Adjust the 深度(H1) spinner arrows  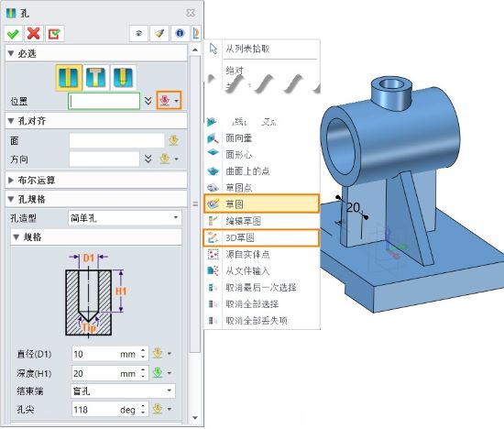[143, 373]
